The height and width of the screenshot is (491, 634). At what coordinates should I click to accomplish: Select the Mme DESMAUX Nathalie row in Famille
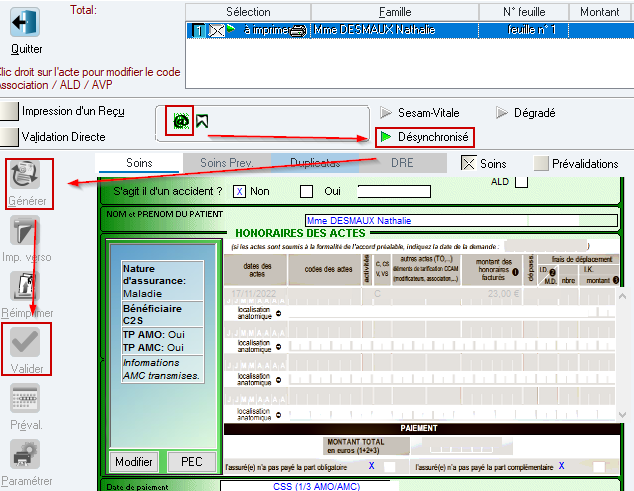click(x=395, y=31)
